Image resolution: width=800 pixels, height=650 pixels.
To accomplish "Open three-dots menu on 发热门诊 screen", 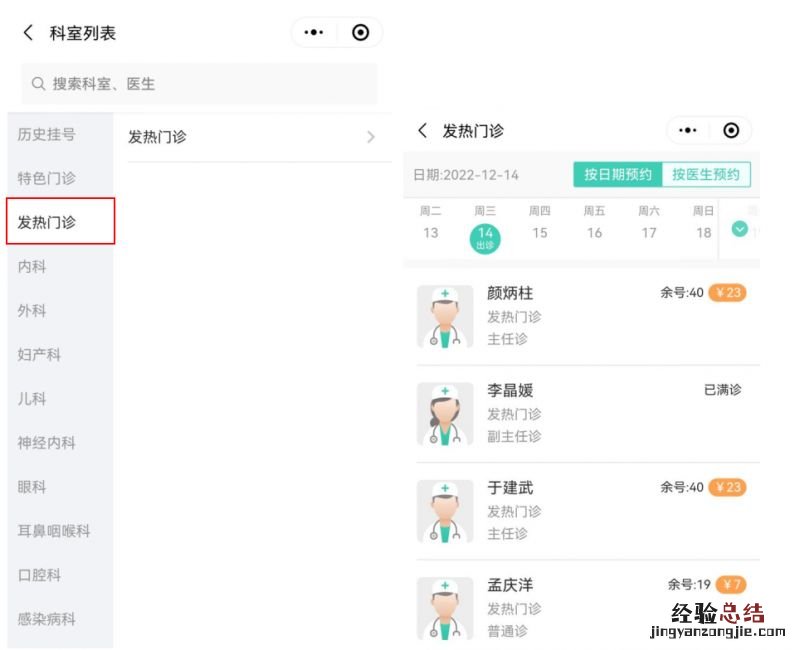I will (x=688, y=131).
